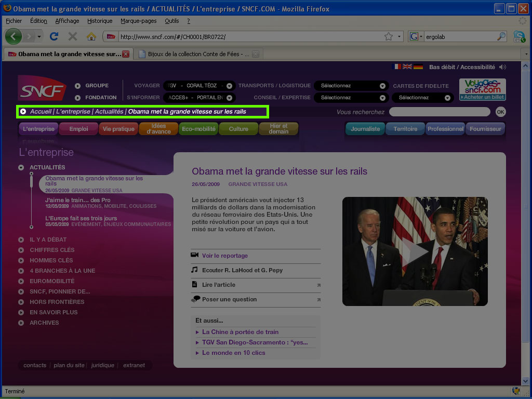Click the OK search button
Screen dimensions: 532x399
(500, 112)
